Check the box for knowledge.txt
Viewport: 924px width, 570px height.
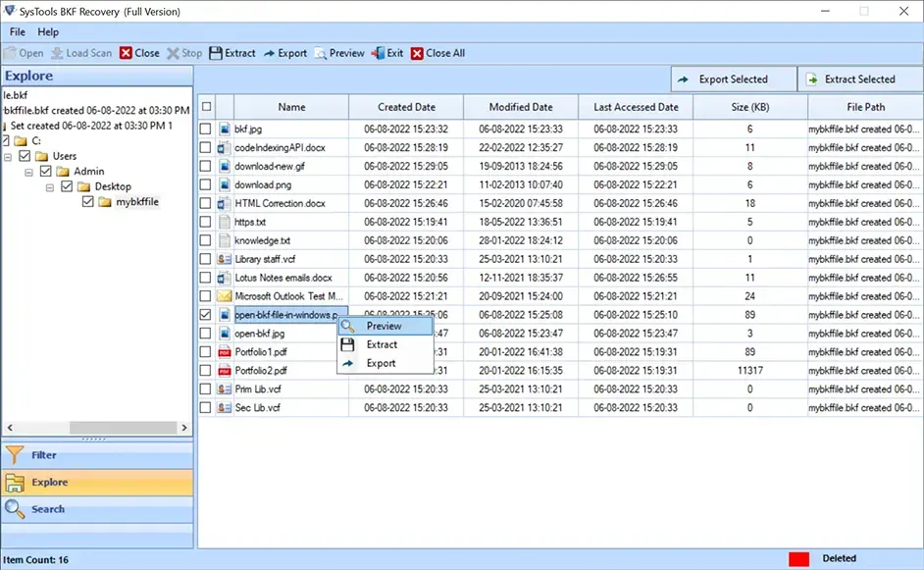[x=205, y=240]
